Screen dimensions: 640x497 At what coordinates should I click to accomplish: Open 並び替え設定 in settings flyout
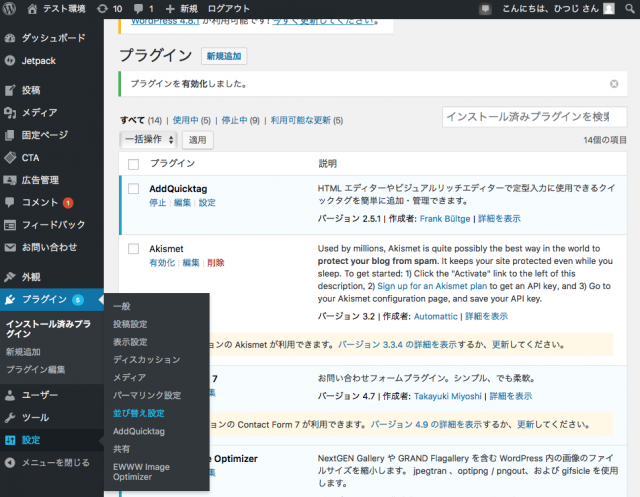(139, 413)
